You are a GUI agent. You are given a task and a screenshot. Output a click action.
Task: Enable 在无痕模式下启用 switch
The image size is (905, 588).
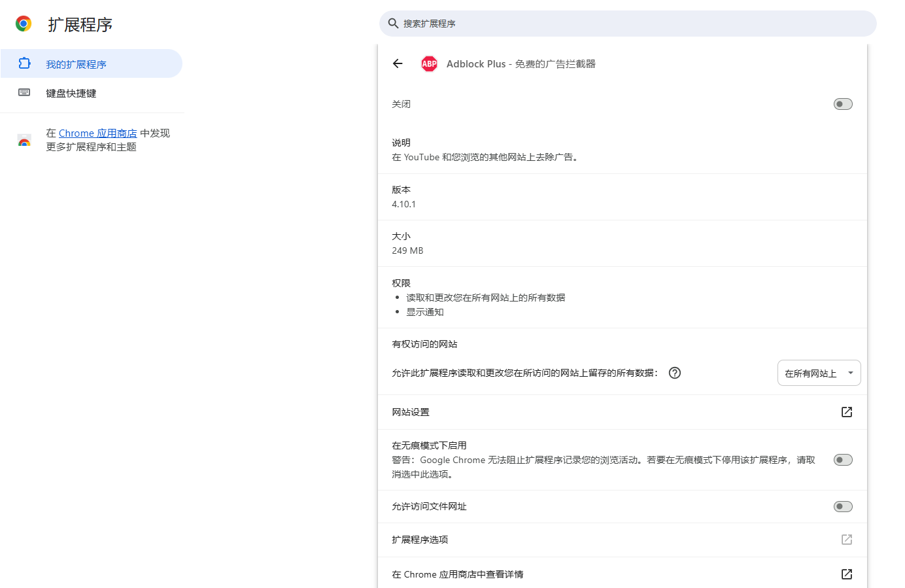coord(843,460)
